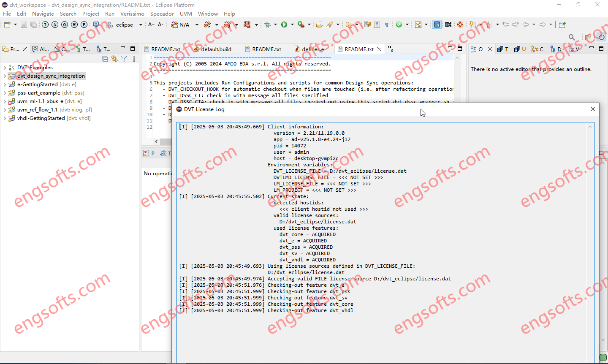This screenshot has height=364, width=608.
Task: Minimize the Project Explorer panel
Action: click(123, 48)
